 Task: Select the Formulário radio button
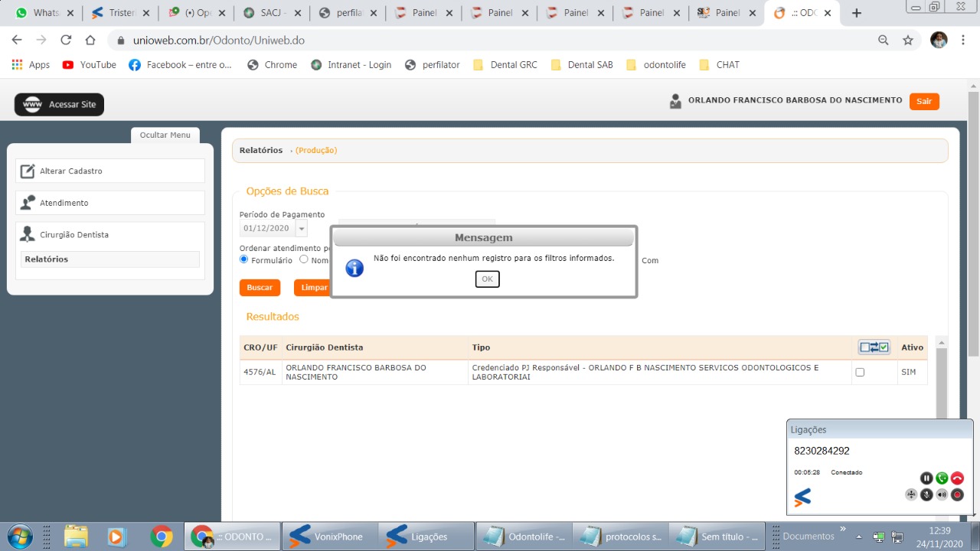244,259
